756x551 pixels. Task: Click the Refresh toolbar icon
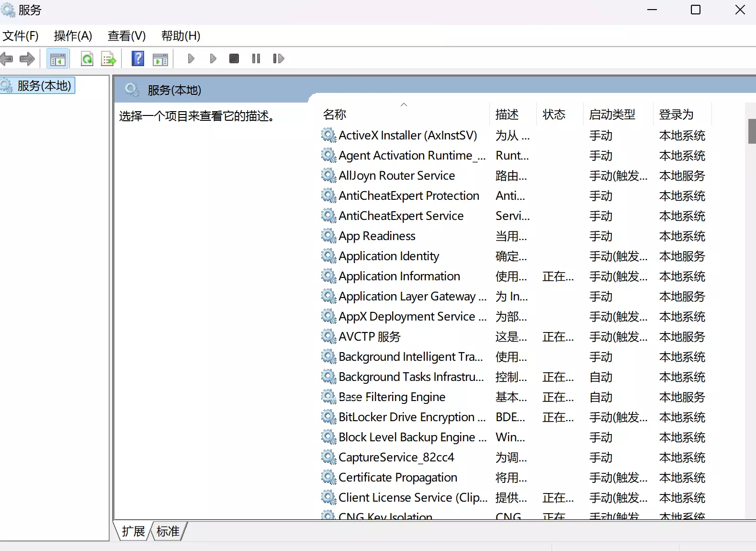87,59
